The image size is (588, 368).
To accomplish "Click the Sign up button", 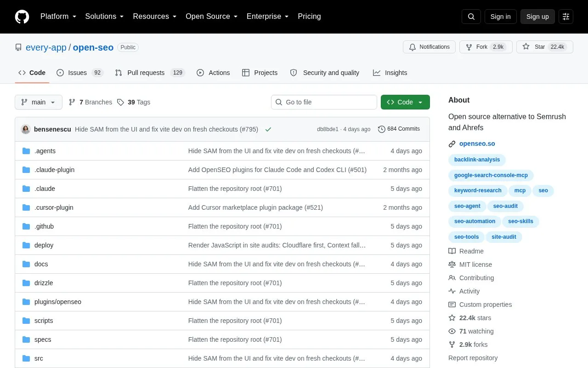I will pyautogui.click(x=537, y=17).
